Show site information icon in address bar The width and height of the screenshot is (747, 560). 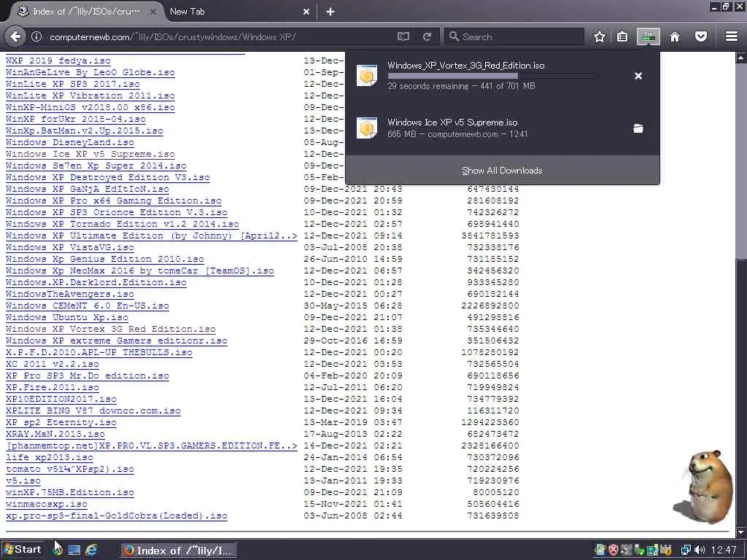36,36
